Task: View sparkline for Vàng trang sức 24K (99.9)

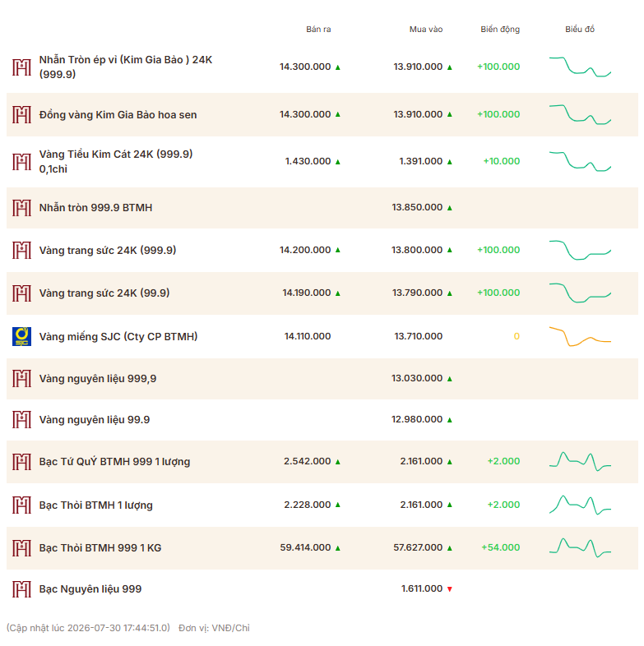Action: click(580, 293)
